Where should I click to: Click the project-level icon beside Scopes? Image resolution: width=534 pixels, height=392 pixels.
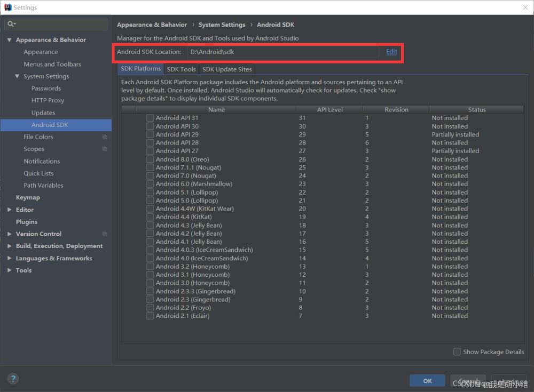105,149
